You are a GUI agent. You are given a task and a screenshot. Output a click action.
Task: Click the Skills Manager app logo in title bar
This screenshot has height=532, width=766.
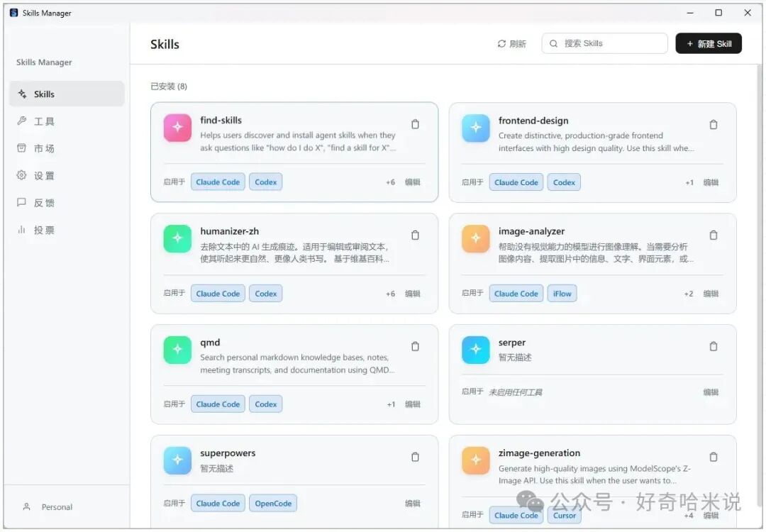click(13, 13)
